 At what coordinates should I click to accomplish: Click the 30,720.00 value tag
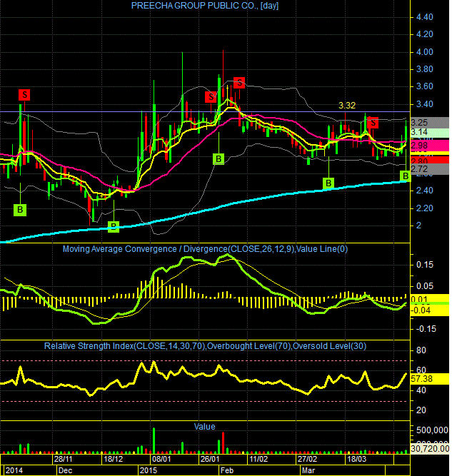[430, 449]
